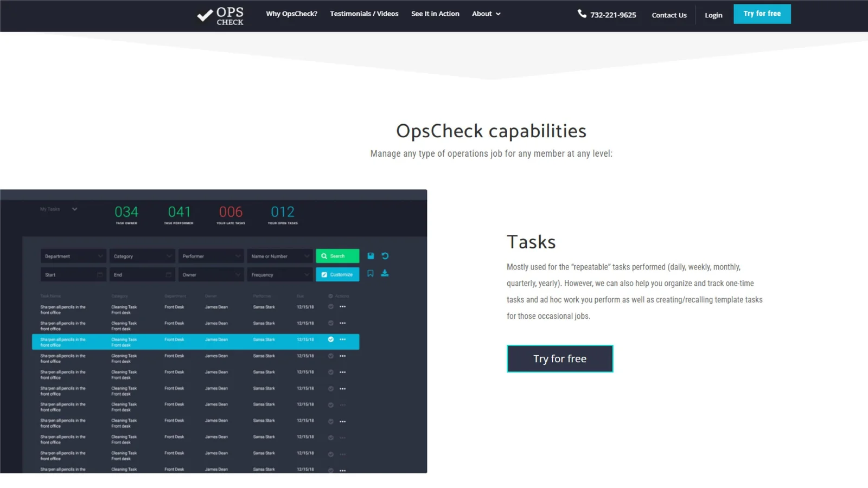Click the check icon in the Actions header
The image size is (868, 488).
coord(330,296)
